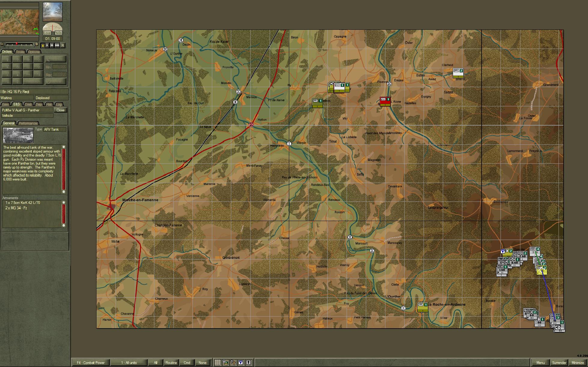Screen dimensions: 588x367
Task: Switch to the Tools tab
Action: click(x=20, y=52)
